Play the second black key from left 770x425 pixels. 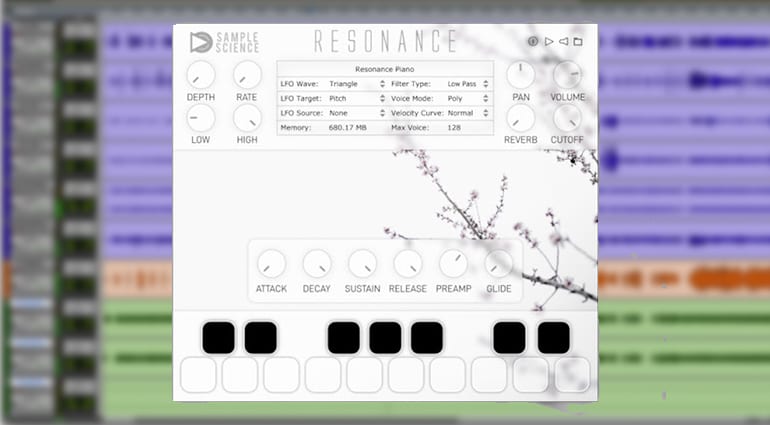tap(261, 338)
